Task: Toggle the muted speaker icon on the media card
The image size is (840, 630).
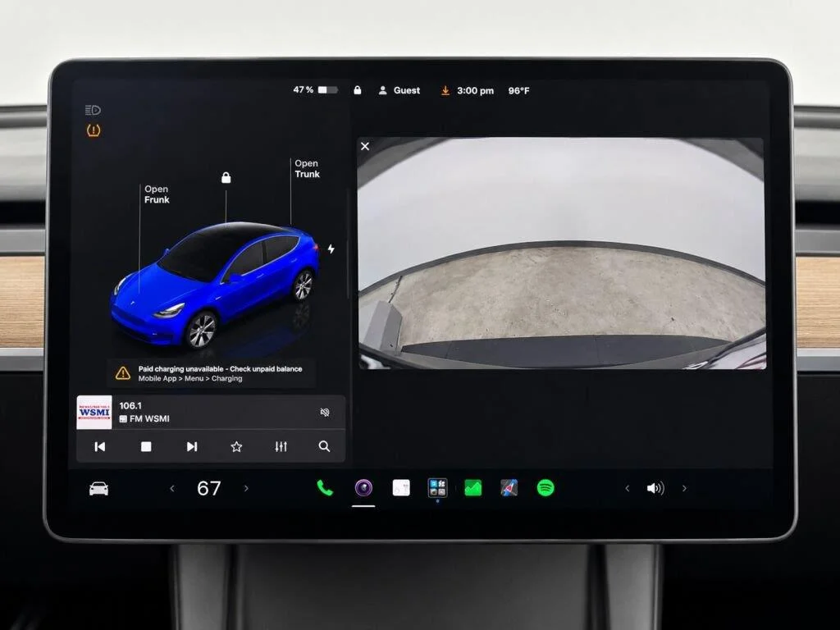Action: (325, 412)
